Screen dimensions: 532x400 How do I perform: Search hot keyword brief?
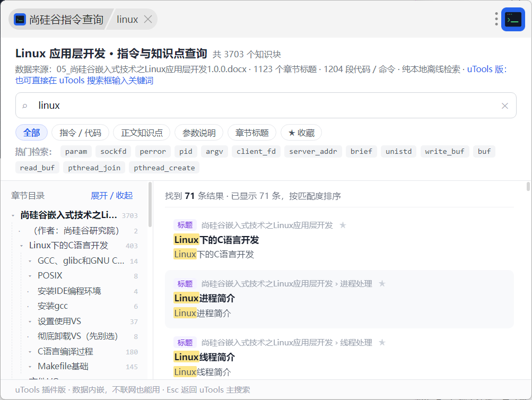point(361,151)
